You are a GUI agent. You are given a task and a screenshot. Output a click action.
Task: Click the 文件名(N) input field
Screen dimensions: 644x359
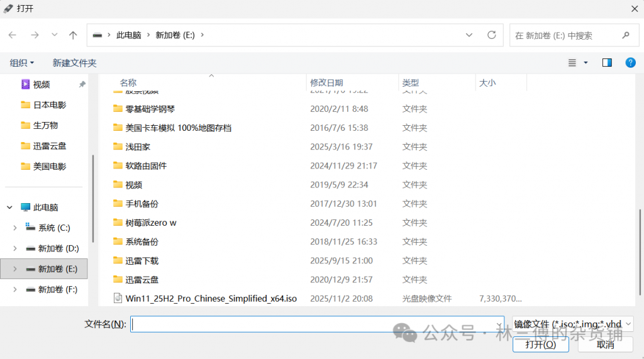pos(317,324)
